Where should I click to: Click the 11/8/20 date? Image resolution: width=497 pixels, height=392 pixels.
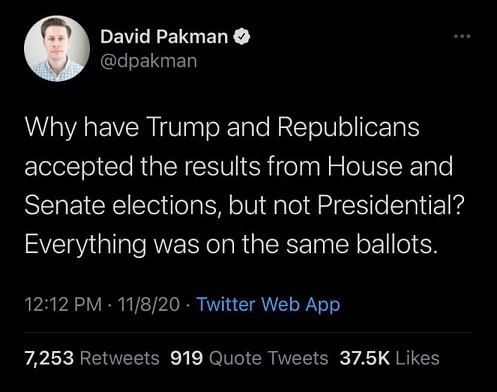[x=148, y=305]
